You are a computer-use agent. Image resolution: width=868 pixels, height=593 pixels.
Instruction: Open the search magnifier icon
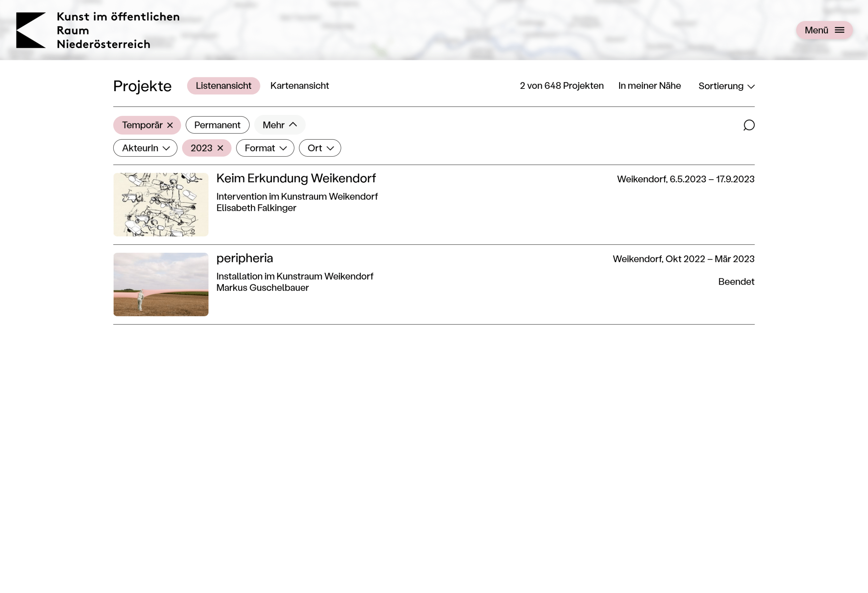pos(749,125)
